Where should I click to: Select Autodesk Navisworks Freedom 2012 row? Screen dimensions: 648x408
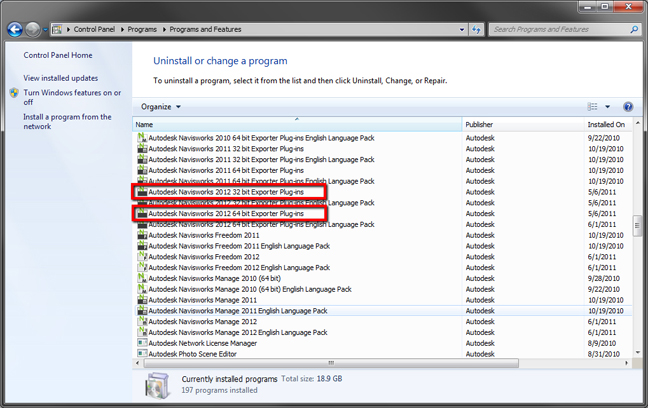[383, 256]
